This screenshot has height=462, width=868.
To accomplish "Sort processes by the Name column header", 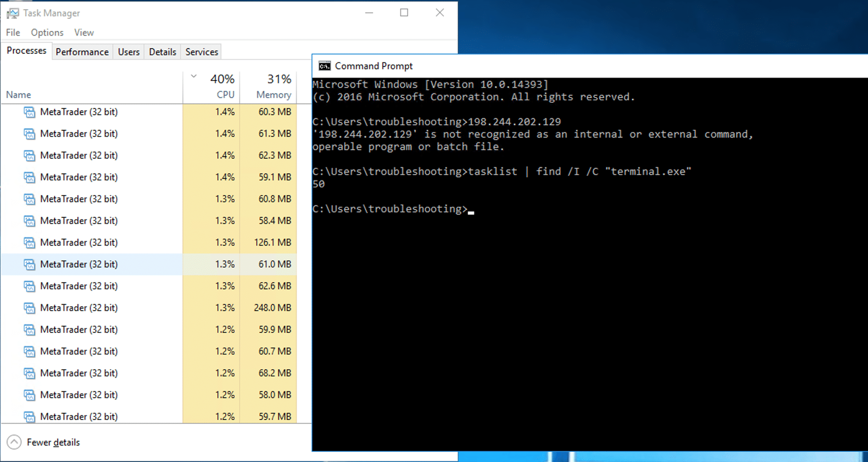I will point(92,88).
